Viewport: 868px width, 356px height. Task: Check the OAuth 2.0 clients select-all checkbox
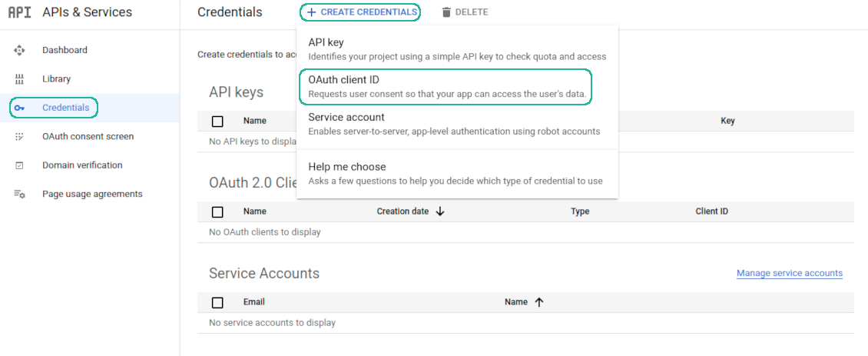tap(217, 212)
